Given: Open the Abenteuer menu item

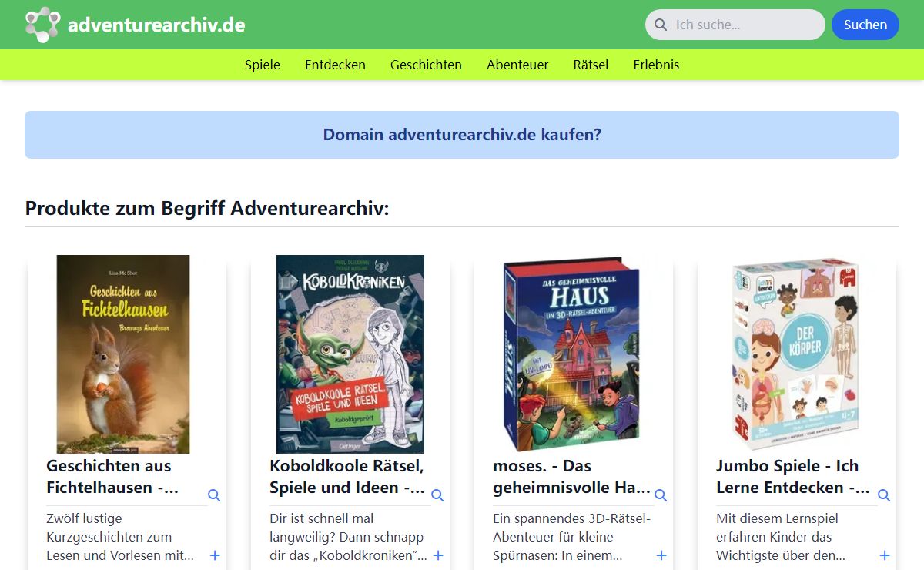Looking at the screenshot, I should (517, 65).
